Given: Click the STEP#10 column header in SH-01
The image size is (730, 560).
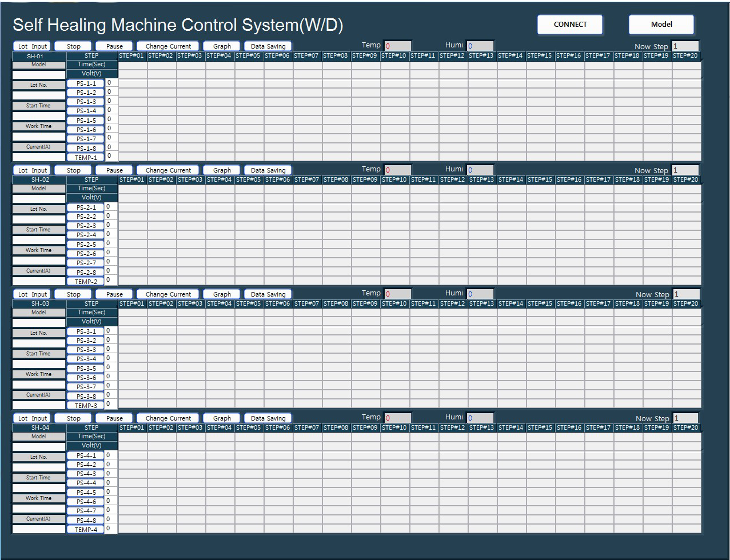Looking at the screenshot, I should [394, 56].
